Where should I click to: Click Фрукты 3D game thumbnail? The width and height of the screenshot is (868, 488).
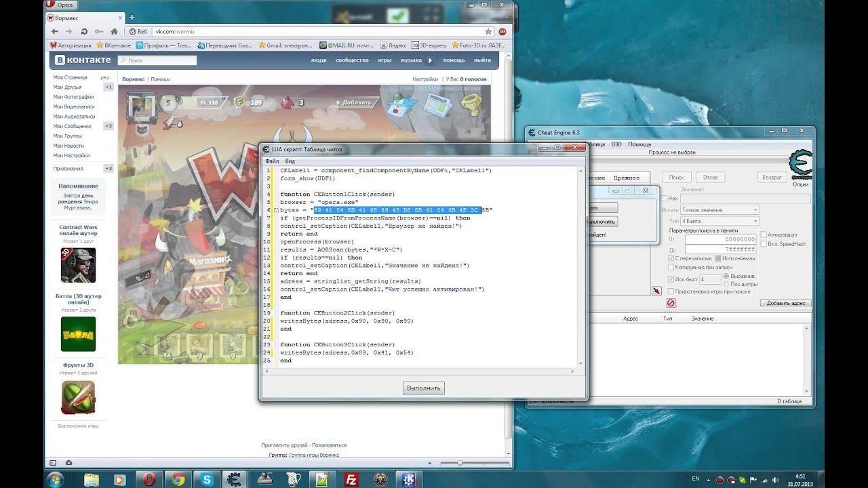pos(78,397)
